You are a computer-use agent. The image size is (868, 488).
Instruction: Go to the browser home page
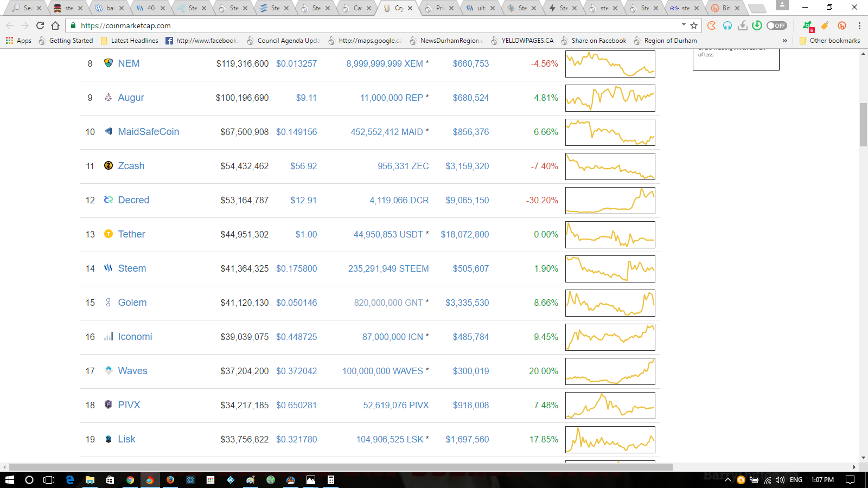pos(55,25)
